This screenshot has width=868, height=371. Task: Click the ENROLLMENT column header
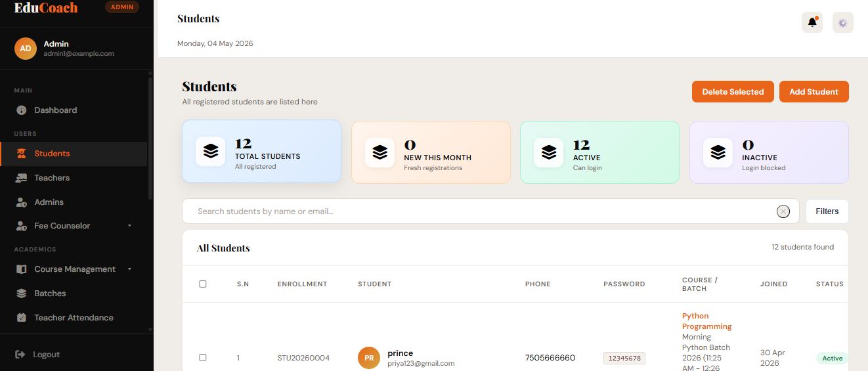click(x=302, y=284)
